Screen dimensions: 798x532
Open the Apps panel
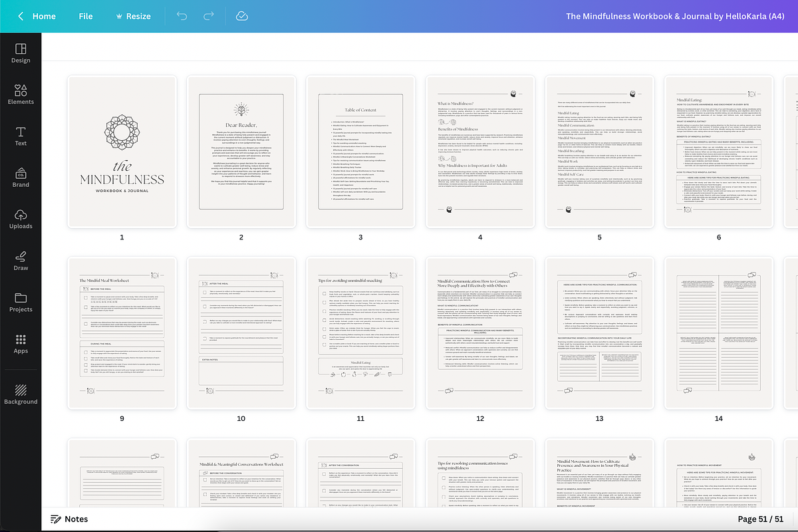click(x=21, y=344)
